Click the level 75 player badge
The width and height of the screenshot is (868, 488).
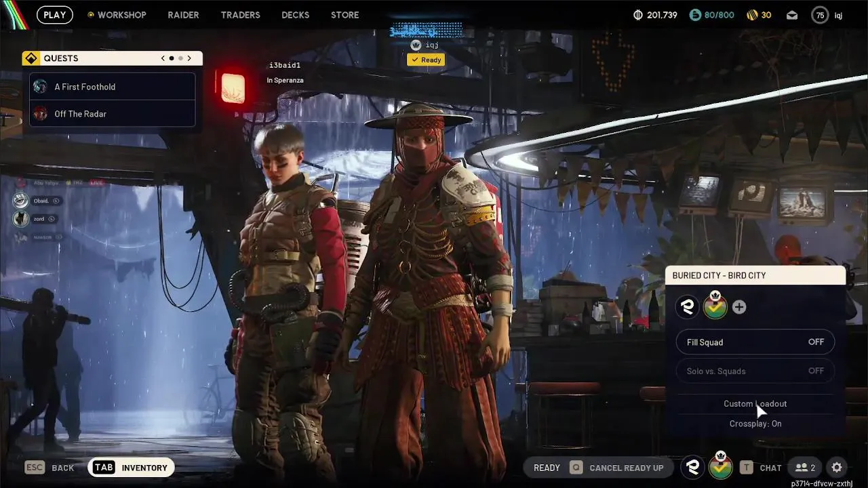tap(821, 15)
